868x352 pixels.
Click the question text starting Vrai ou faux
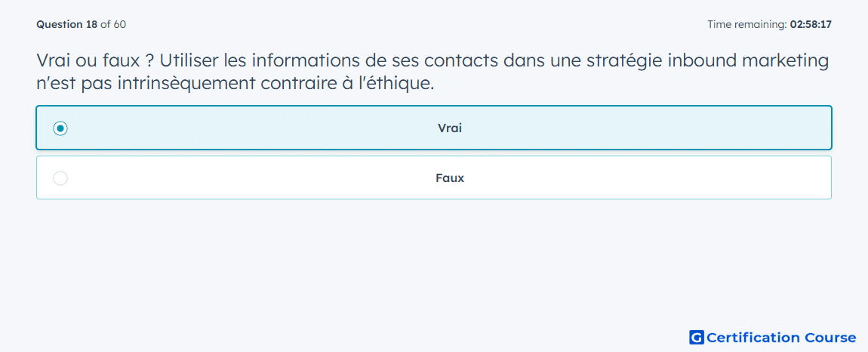coord(432,72)
